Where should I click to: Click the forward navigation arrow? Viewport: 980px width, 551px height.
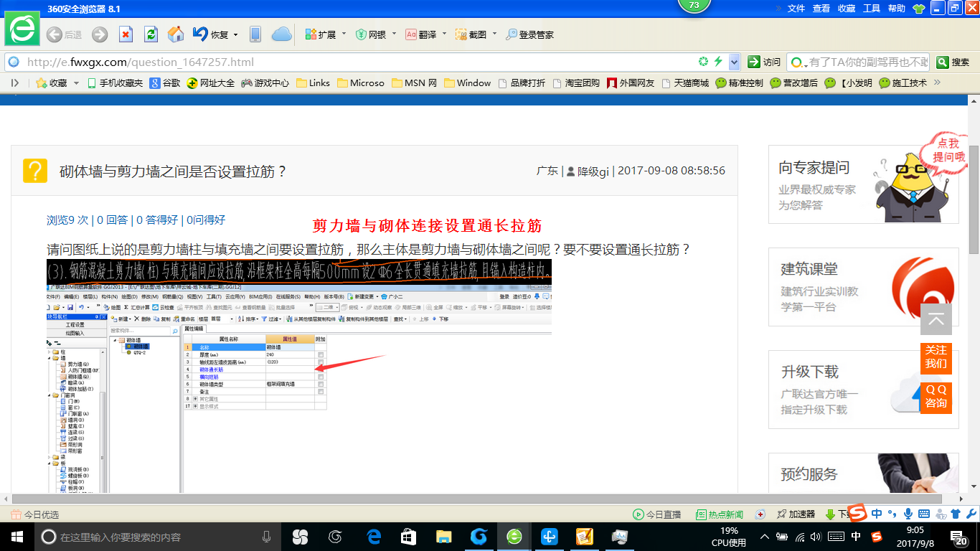(100, 34)
